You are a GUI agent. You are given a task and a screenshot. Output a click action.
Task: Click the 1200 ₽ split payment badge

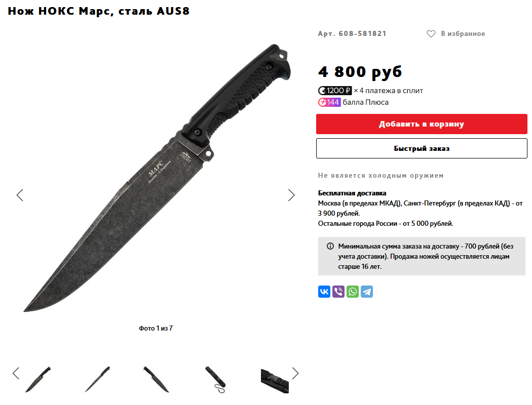(334, 91)
